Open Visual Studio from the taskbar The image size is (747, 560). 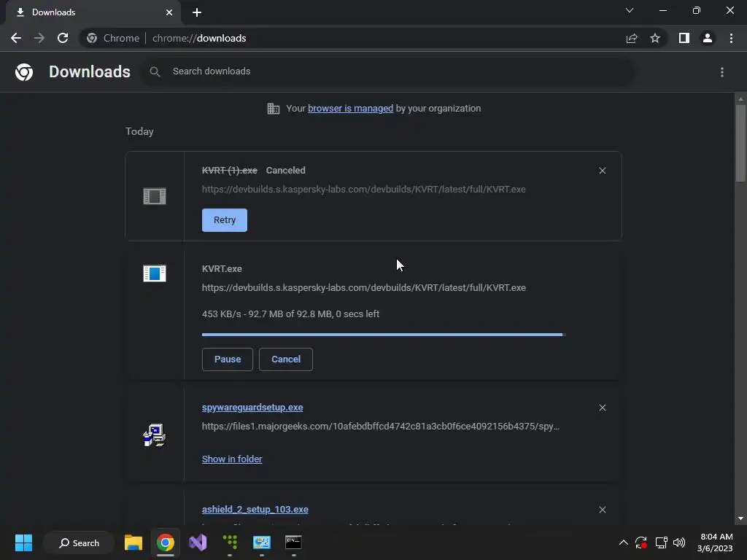pyautogui.click(x=198, y=542)
